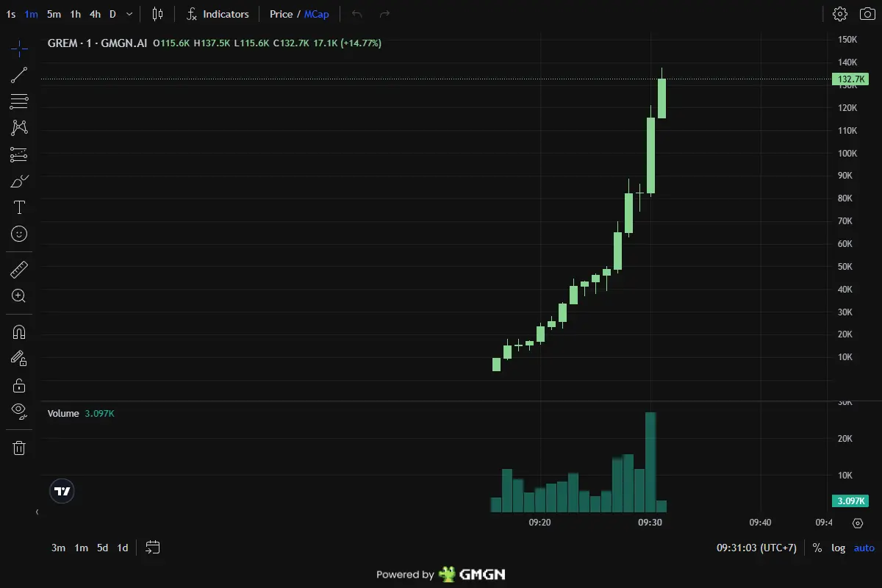Click the tallest volume bar

pos(650,462)
